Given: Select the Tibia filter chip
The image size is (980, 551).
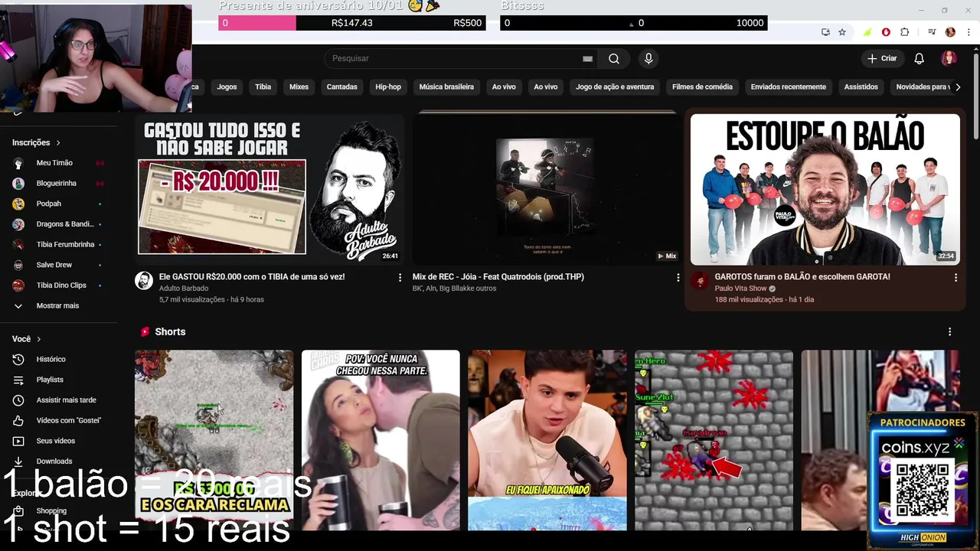Looking at the screenshot, I should tap(263, 87).
